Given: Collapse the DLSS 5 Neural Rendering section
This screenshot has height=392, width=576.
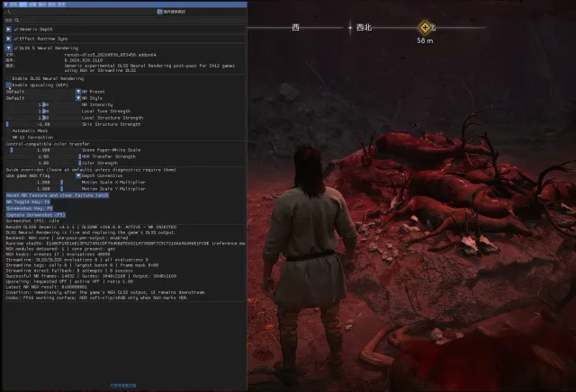Looking at the screenshot, I should tap(8, 48).
